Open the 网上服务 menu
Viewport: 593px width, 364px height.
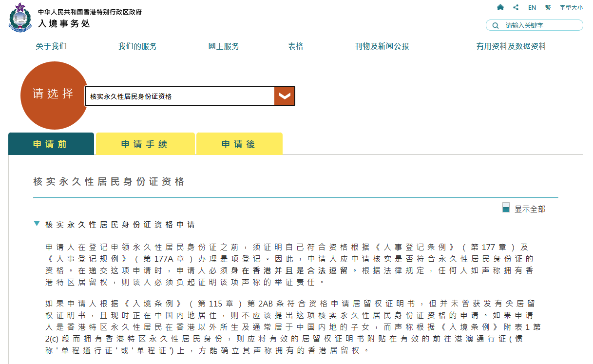pos(224,46)
